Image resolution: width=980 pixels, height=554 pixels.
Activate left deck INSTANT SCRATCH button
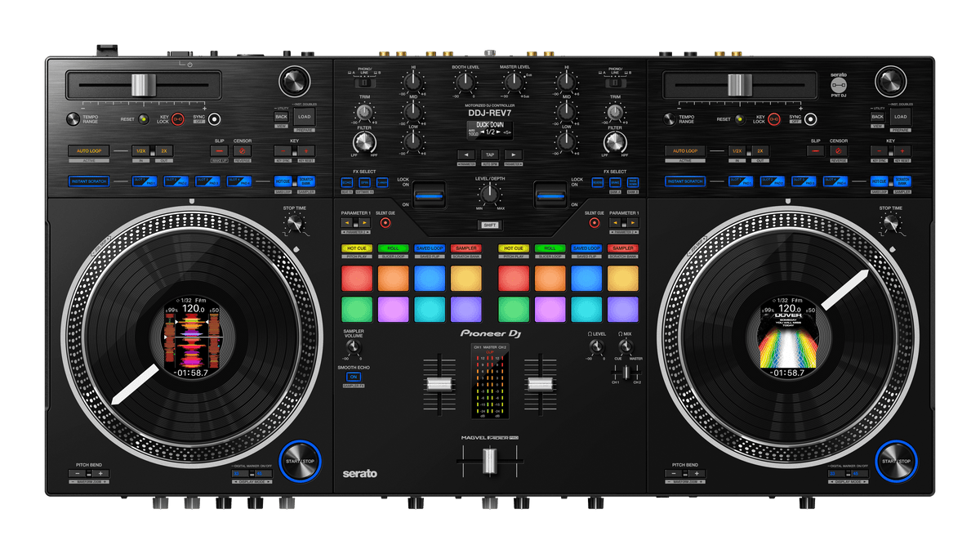[89, 181]
